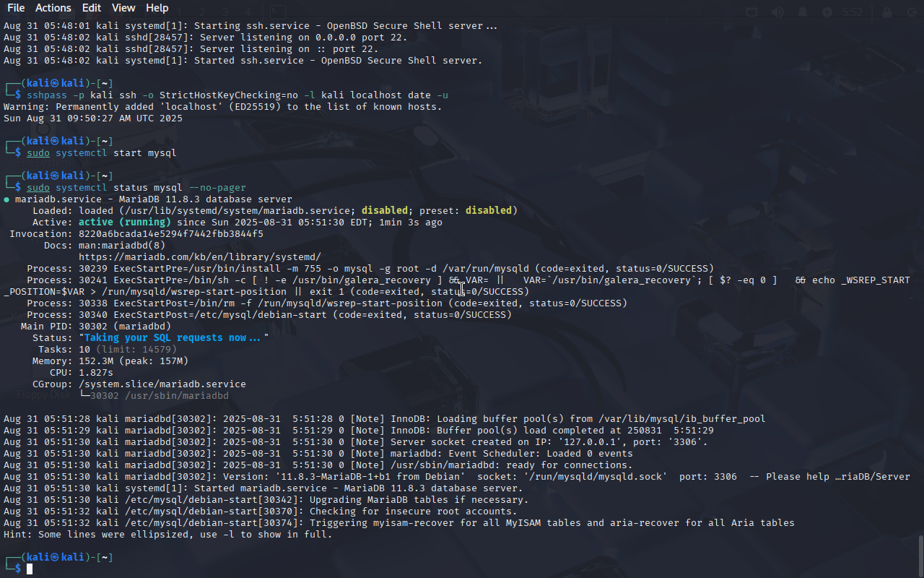Click the 'Taking your SQL requests now...' status
The image size is (924, 578).
174,338
